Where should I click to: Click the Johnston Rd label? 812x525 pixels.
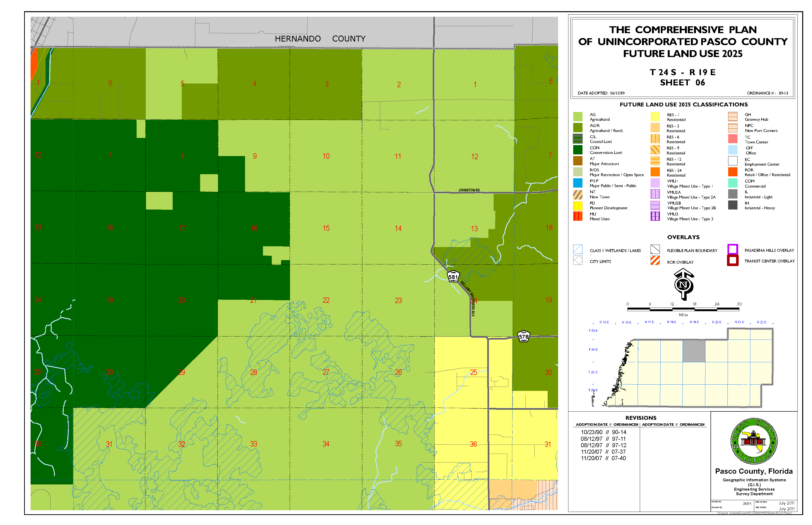[x=469, y=190]
